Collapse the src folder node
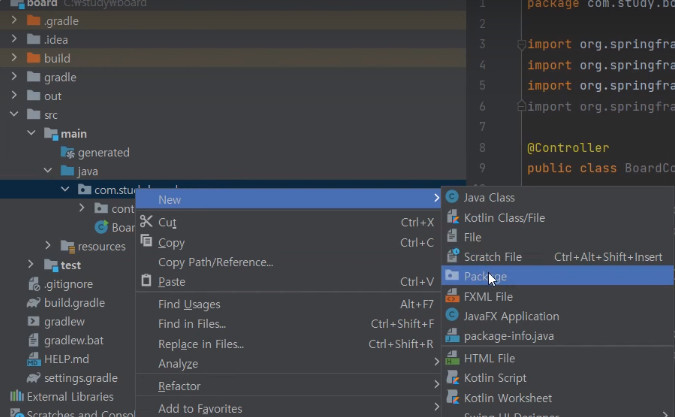The image size is (675, 417). pos(14,114)
